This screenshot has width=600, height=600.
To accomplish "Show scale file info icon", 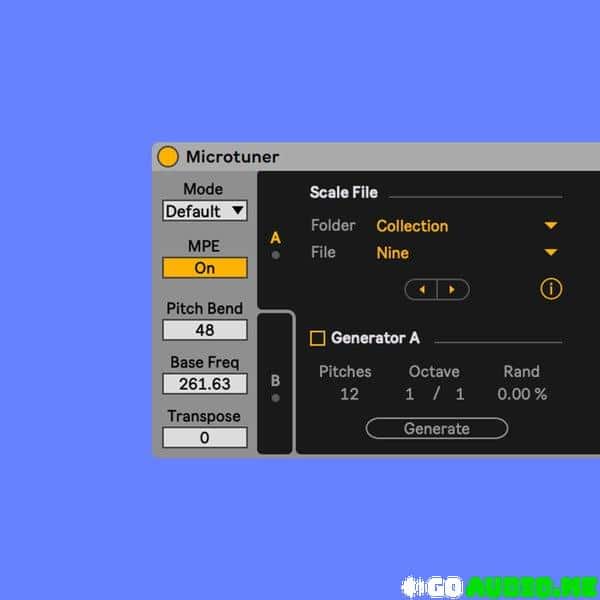I will coord(551,289).
